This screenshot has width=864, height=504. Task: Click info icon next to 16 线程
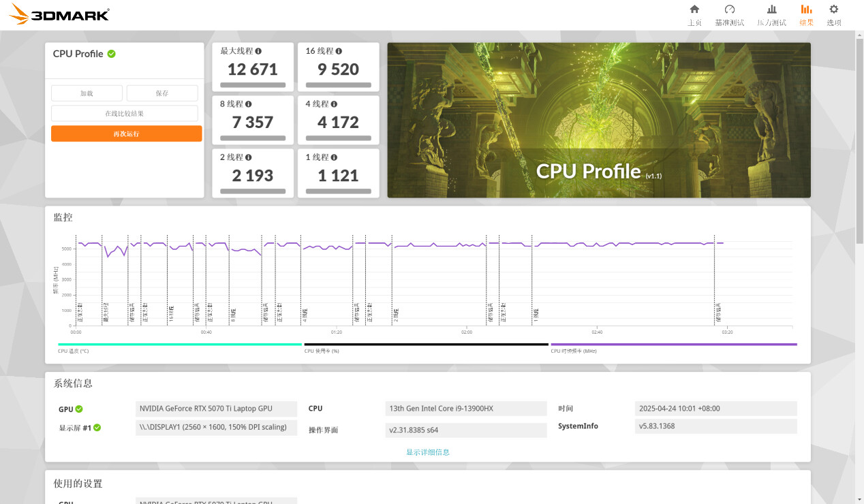click(339, 51)
